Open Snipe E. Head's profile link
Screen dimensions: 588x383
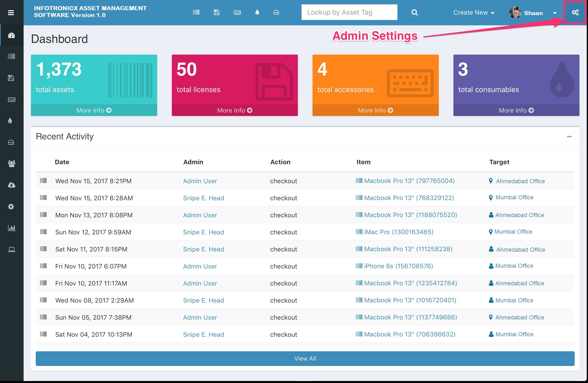pyautogui.click(x=203, y=198)
